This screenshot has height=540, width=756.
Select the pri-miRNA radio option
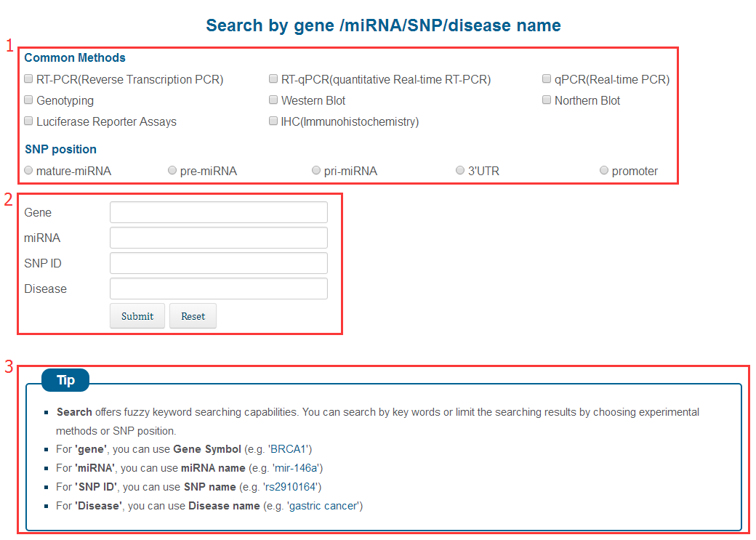[316, 171]
